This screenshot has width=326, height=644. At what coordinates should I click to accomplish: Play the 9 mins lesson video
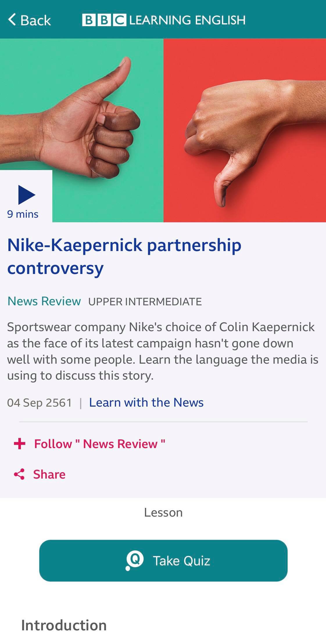coord(26,195)
